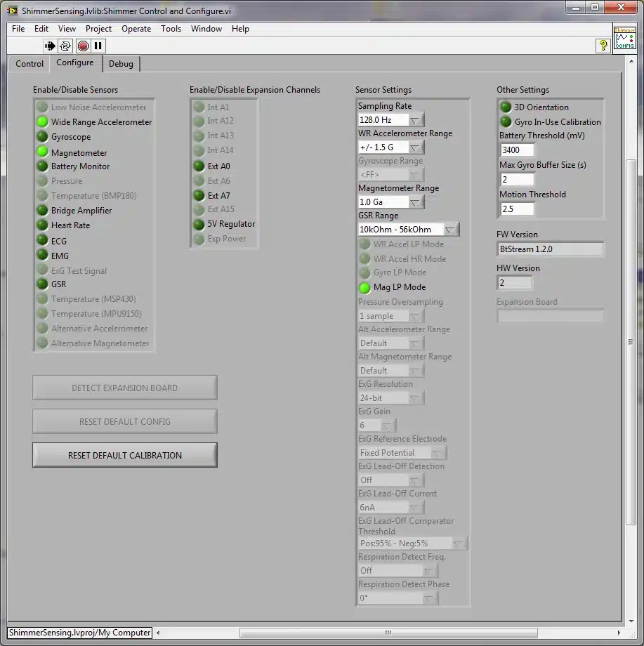Open the Project menu

[98, 29]
